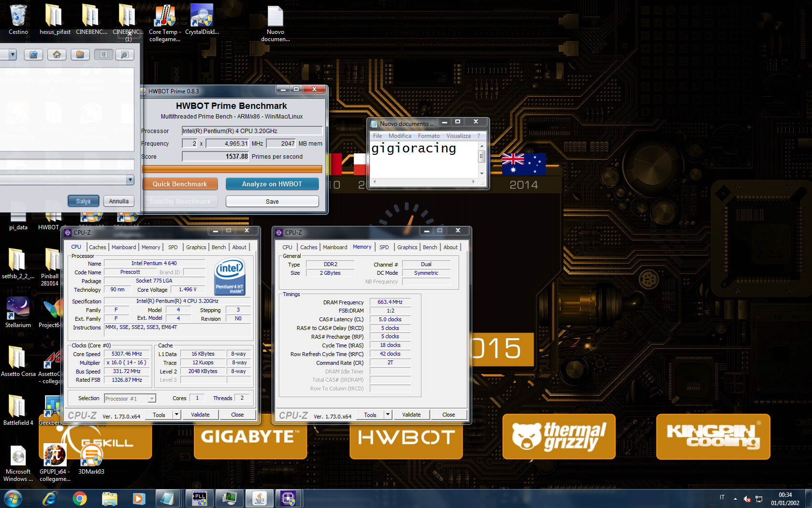Click the IT language indicator in taskbar
The width and height of the screenshot is (812, 508).
click(722, 497)
